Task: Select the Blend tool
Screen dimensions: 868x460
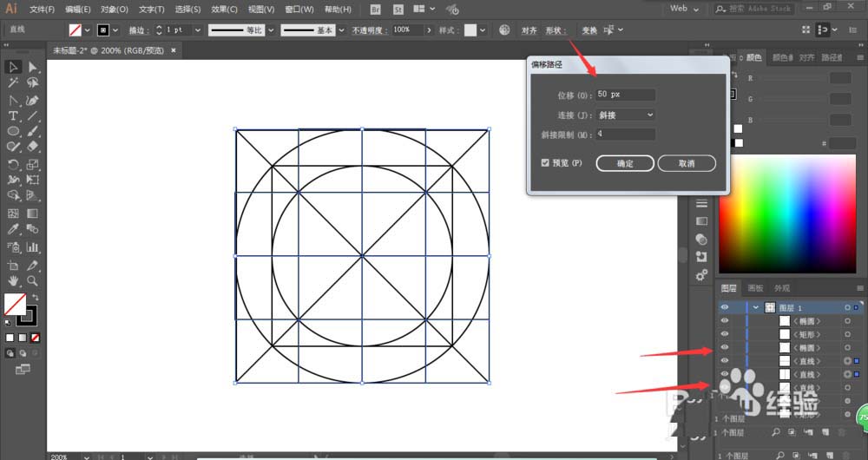Action: click(x=33, y=229)
